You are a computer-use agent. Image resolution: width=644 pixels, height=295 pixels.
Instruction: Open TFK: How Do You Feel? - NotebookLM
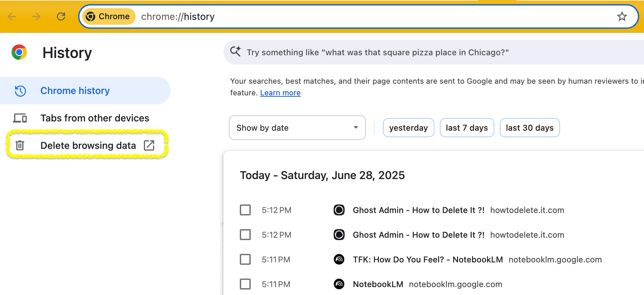tap(428, 259)
